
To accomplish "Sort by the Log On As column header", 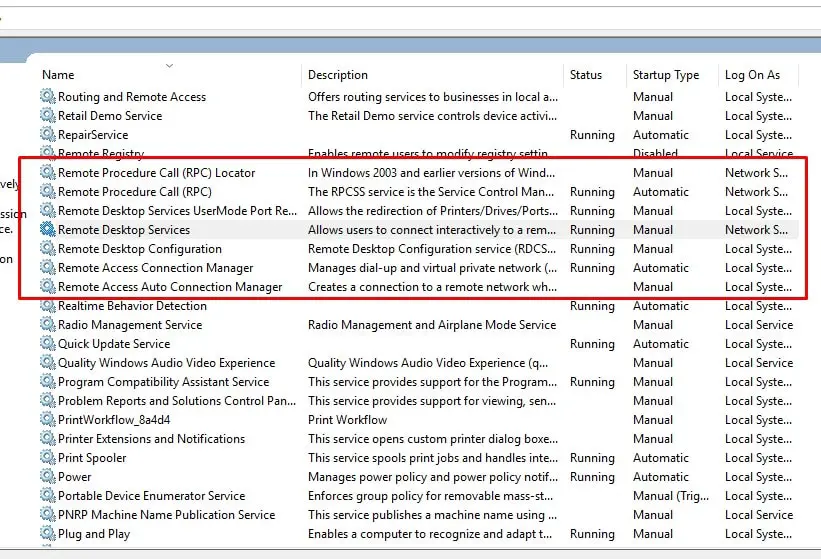I will (752, 75).
